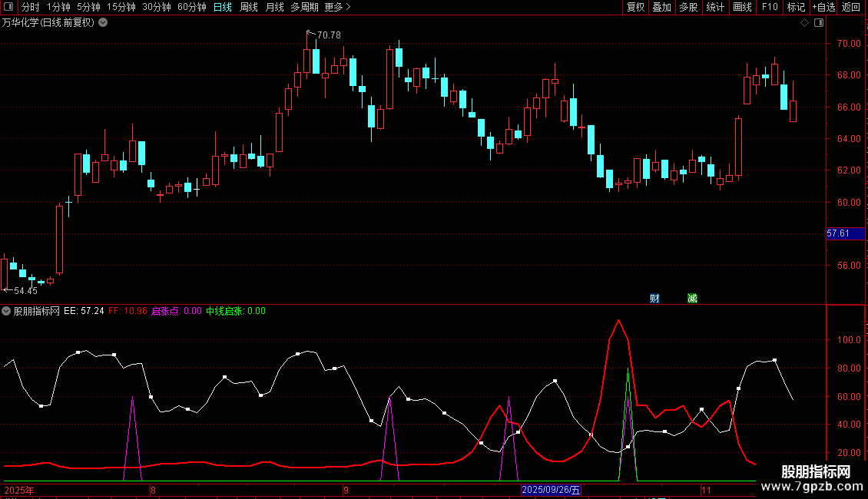868x499 pixels.
Task: Open the 统计 statistics tool
Action: pos(715,7)
